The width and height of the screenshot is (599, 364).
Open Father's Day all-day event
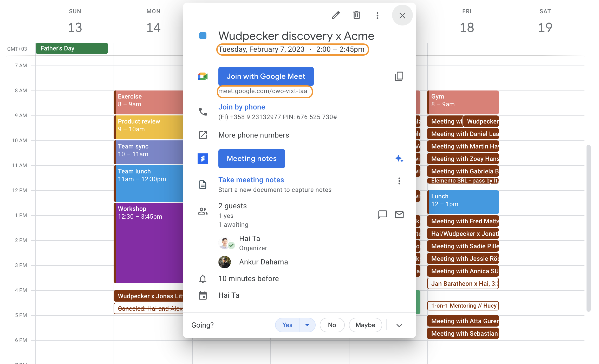pyautogui.click(x=72, y=48)
